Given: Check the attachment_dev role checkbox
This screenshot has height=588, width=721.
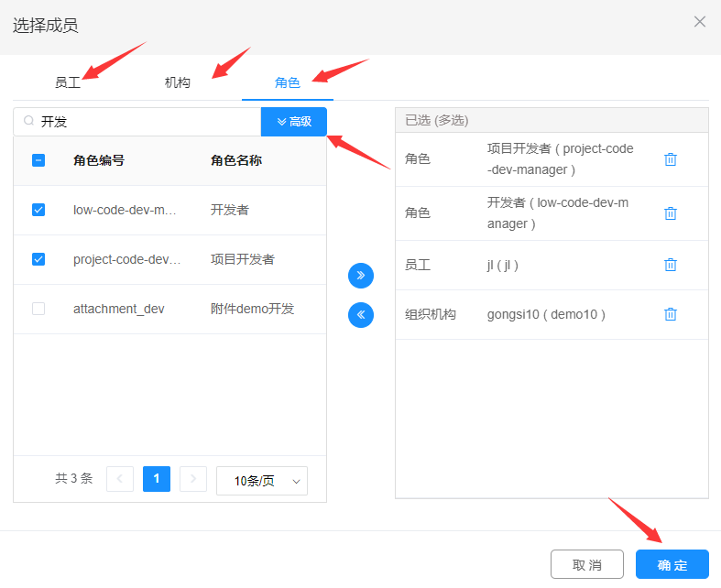Looking at the screenshot, I should 38,309.
